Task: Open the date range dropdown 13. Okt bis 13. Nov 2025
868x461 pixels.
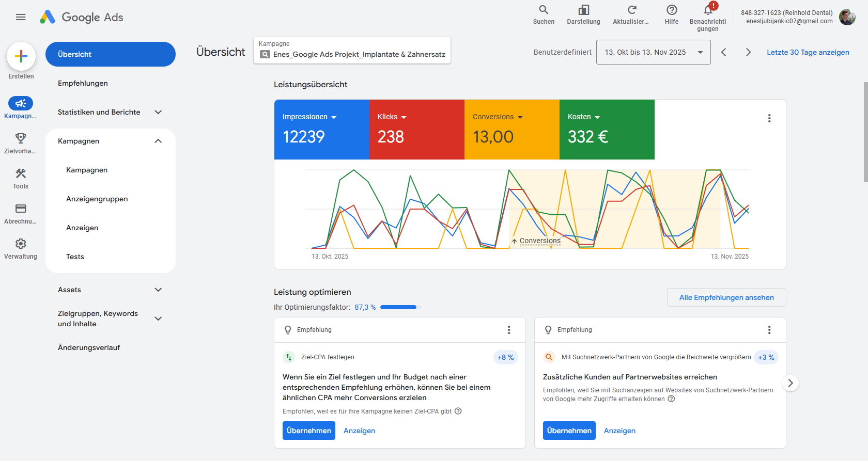Action: click(654, 52)
